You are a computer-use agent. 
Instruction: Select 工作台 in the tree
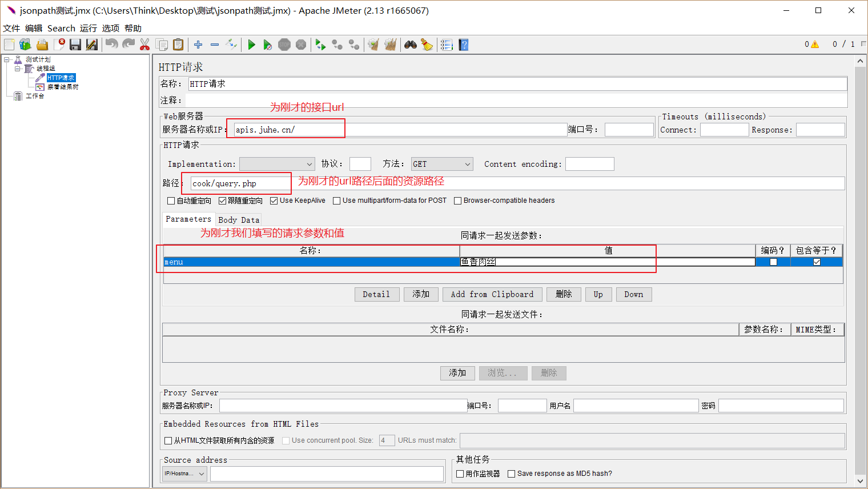point(35,96)
